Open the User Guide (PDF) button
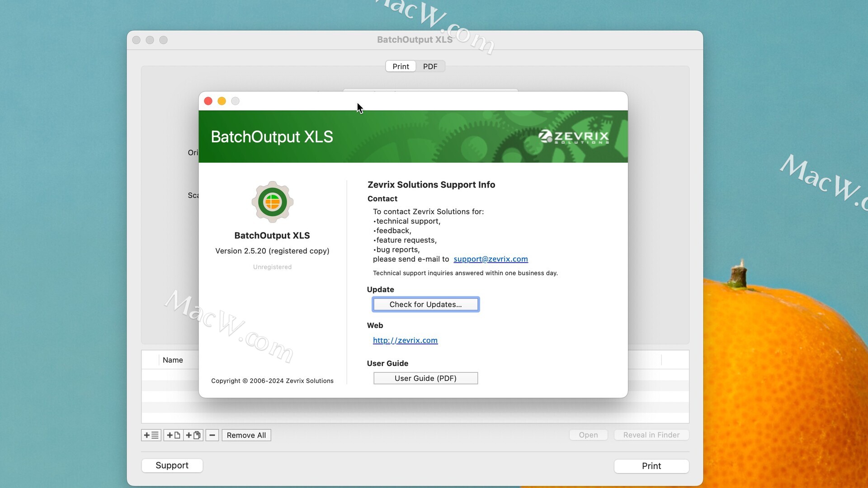This screenshot has height=488, width=868. pyautogui.click(x=426, y=378)
